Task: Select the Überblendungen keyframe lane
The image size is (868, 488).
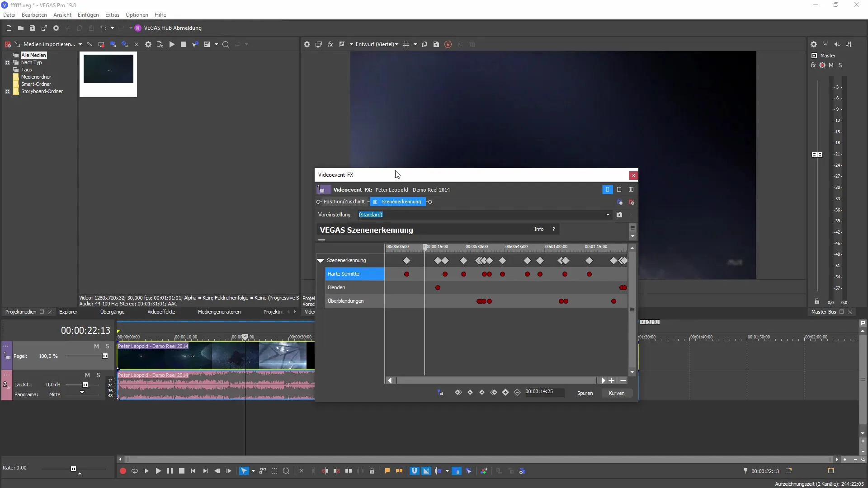Action: pos(354,301)
